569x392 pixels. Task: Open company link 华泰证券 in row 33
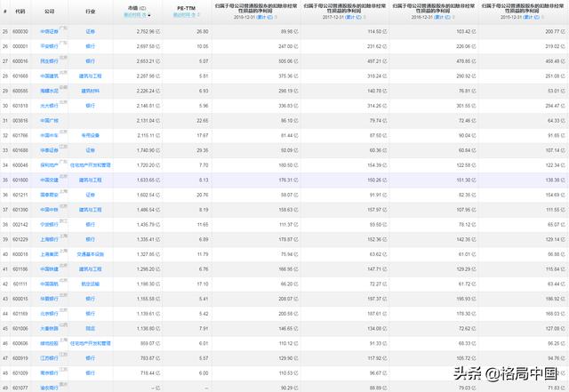coord(49,150)
